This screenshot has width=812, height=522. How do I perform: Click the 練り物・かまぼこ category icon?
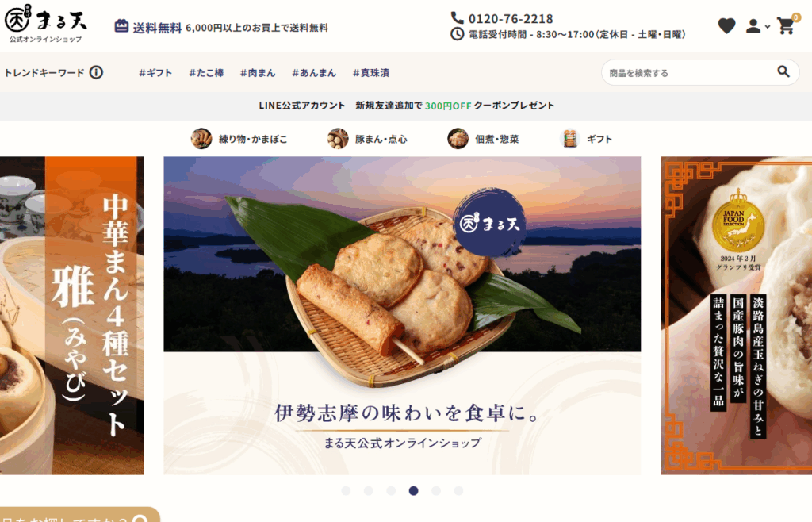(201, 139)
